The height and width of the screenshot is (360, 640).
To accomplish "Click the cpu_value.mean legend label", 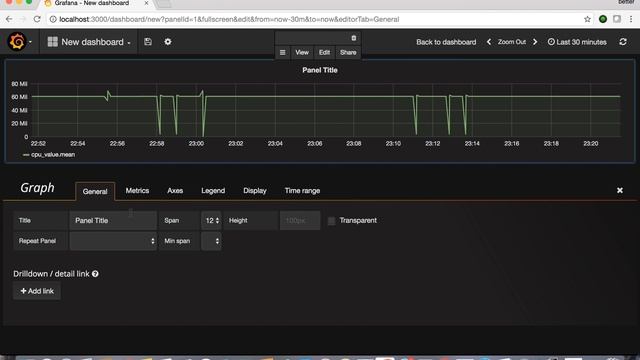I will click(53, 155).
